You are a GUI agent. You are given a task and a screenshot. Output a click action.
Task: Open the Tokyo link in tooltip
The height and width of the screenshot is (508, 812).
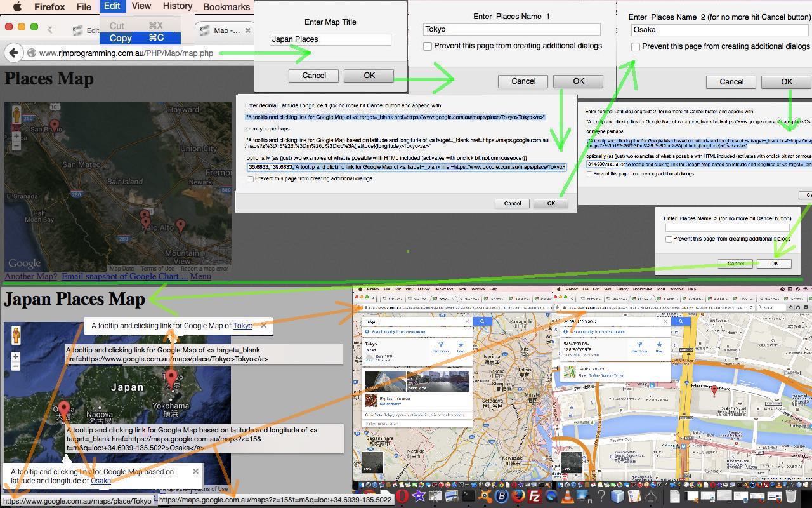point(242,326)
